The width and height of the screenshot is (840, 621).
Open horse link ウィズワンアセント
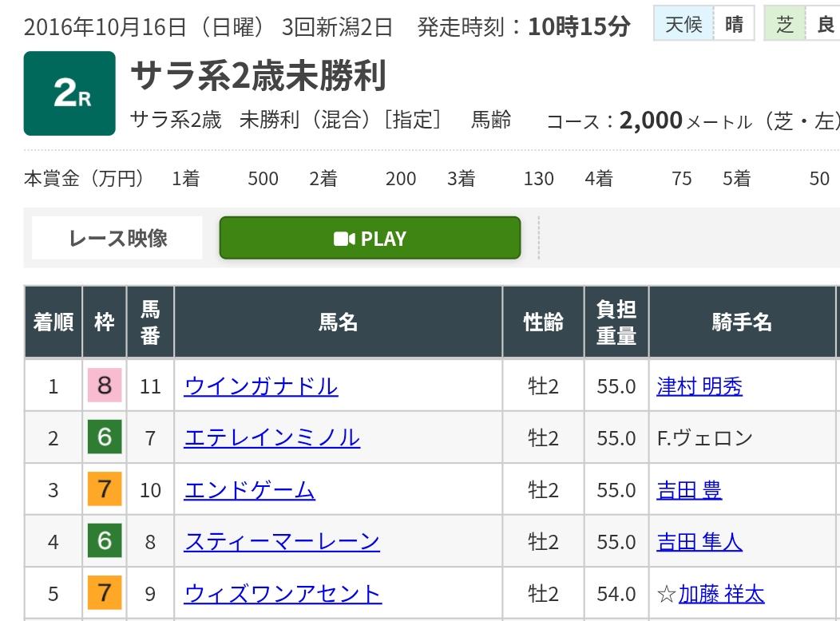tap(283, 594)
